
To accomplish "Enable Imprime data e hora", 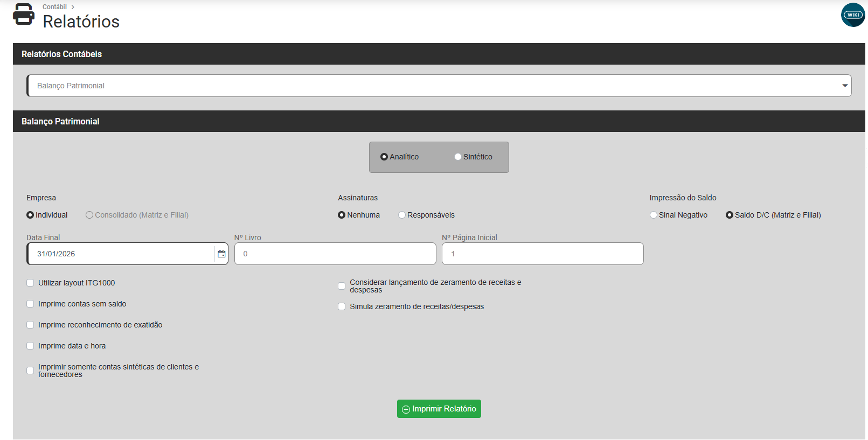I will pyautogui.click(x=30, y=346).
